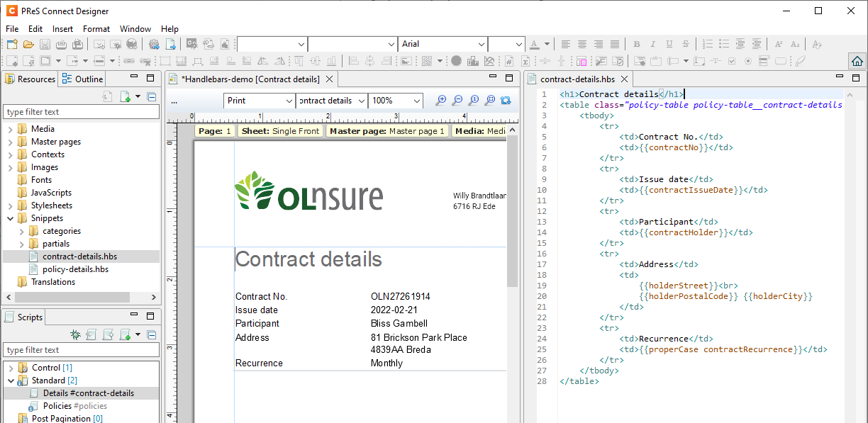Open the zoom in magnifier icon above the preview

point(440,100)
